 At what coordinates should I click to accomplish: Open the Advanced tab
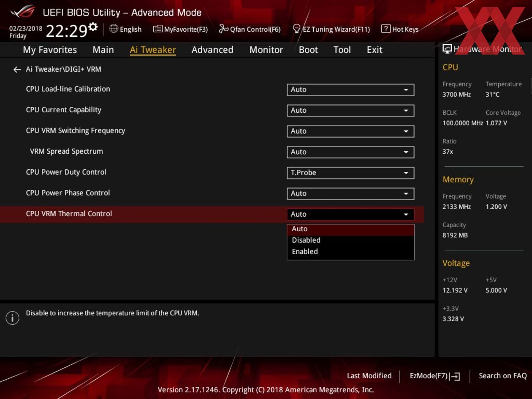coord(212,50)
